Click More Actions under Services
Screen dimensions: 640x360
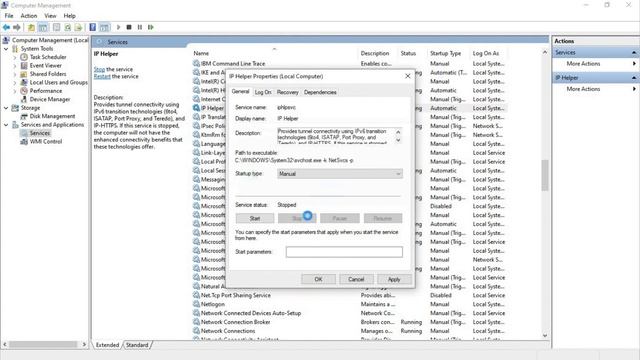583,64
